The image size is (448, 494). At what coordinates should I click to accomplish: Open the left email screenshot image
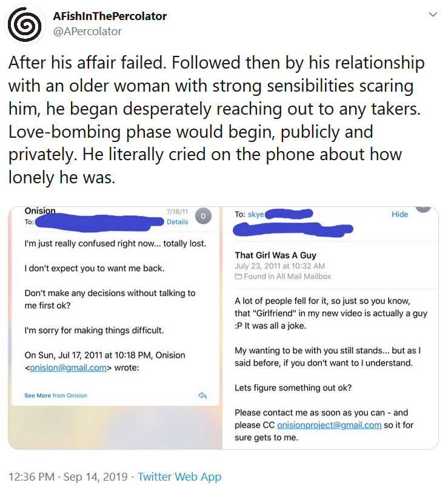[115, 328]
